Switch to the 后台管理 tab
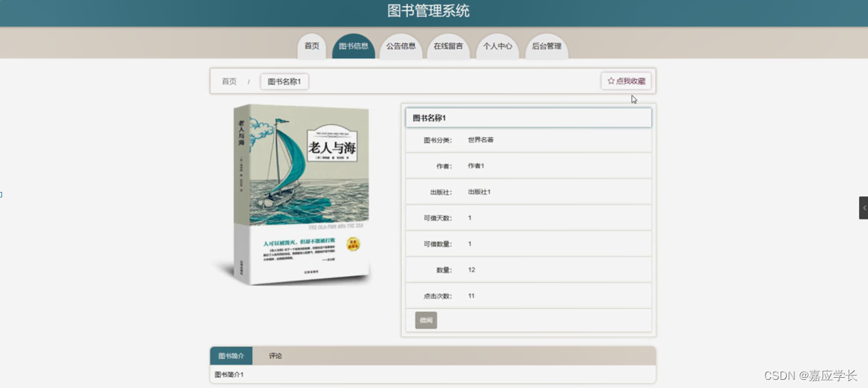The image size is (868, 388). coord(546,46)
